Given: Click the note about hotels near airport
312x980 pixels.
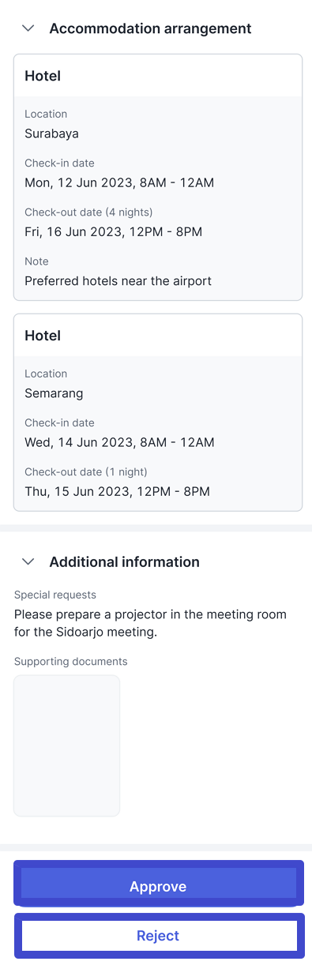Looking at the screenshot, I should (x=118, y=280).
